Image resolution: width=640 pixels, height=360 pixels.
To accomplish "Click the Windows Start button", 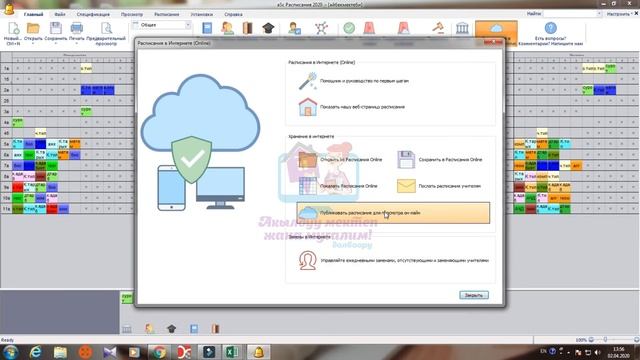I will click(11, 352).
